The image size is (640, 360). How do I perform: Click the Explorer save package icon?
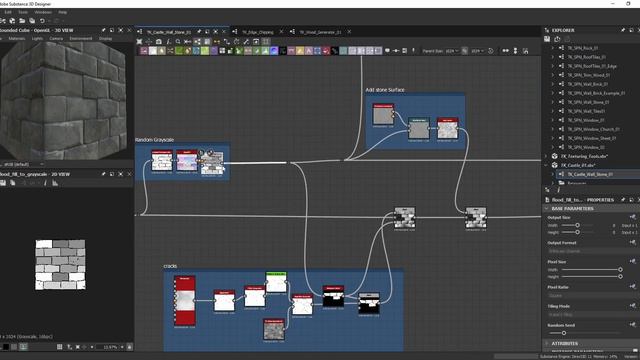pyautogui.click(x=547, y=39)
